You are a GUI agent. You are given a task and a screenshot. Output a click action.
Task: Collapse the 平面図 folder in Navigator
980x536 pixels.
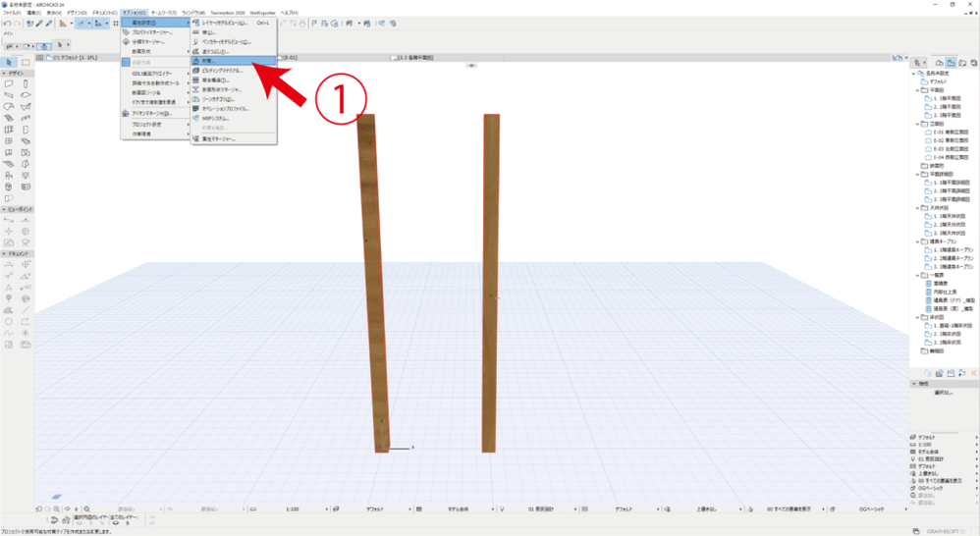(917, 90)
